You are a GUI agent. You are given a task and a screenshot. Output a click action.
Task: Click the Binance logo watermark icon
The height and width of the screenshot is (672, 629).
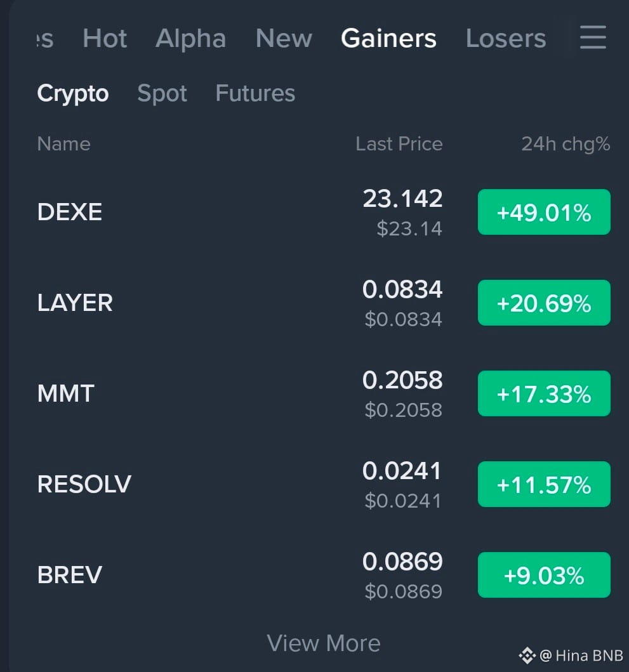pos(527,656)
